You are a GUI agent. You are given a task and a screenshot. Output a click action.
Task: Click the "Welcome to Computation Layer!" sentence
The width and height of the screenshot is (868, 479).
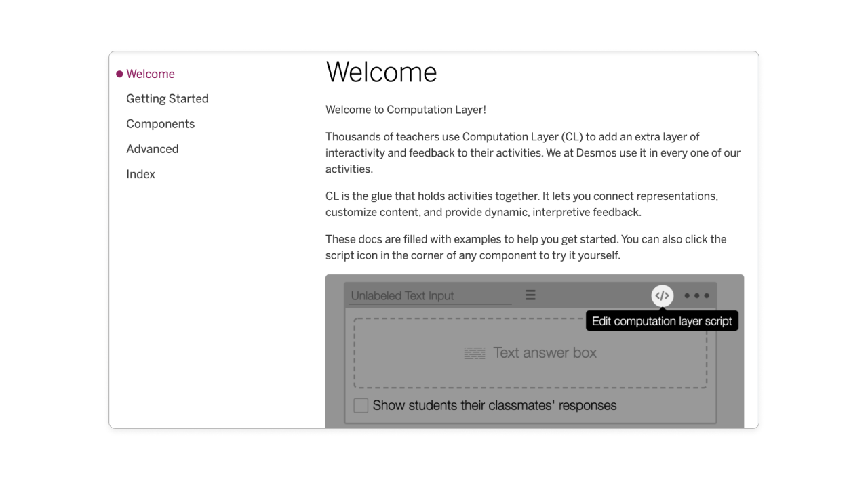tap(406, 110)
